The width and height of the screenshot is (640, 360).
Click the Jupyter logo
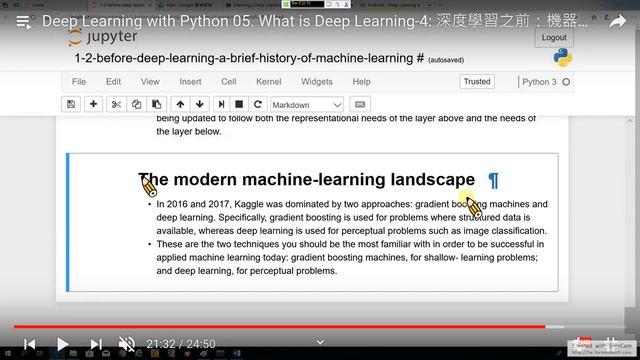(x=103, y=37)
